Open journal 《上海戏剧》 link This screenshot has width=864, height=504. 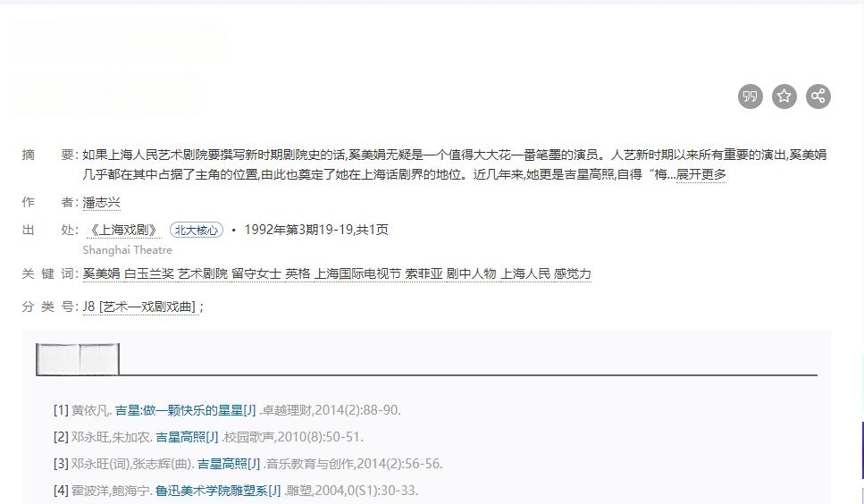pyautogui.click(x=124, y=231)
